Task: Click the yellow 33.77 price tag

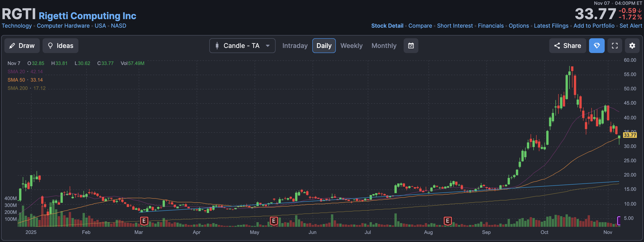Action: (630, 135)
